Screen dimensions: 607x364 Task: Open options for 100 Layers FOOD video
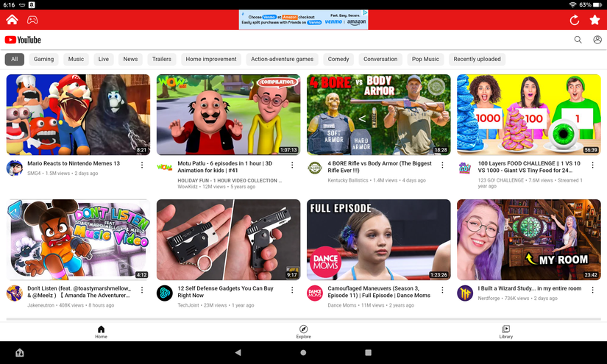593,165
